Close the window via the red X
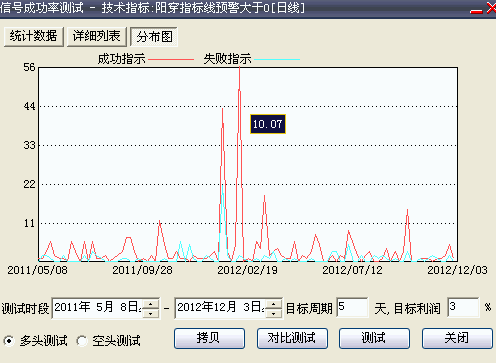The image size is (496, 363). click(x=491, y=8)
